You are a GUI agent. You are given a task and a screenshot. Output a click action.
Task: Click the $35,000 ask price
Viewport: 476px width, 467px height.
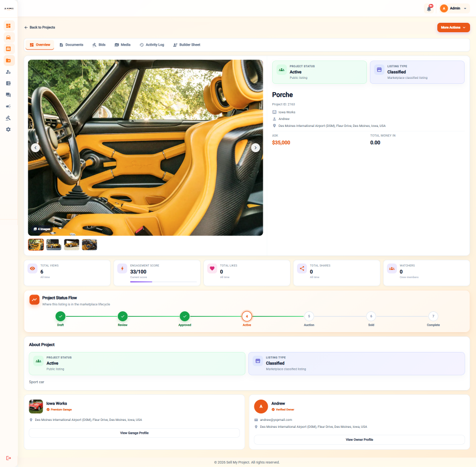[281, 143]
